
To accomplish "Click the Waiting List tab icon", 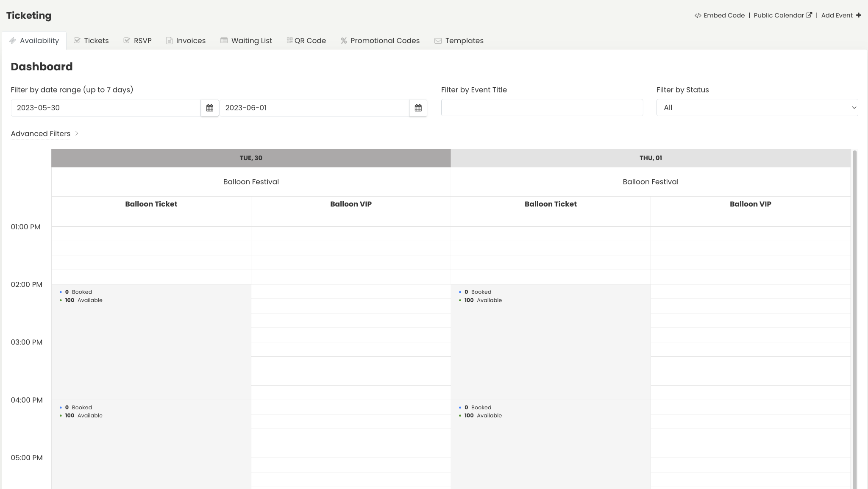I will pyautogui.click(x=224, y=41).
